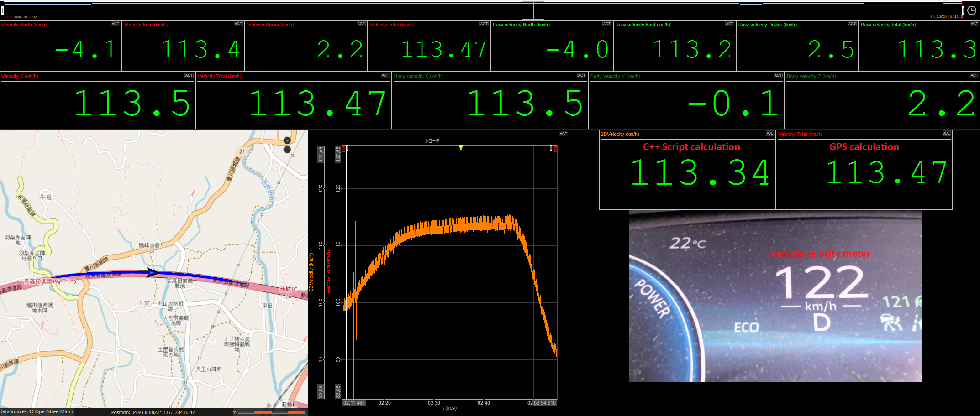The height and width of the screenshot is (416, 980).
Task: Click the red left-edge marker of recorder
Action: coord(344,149)
